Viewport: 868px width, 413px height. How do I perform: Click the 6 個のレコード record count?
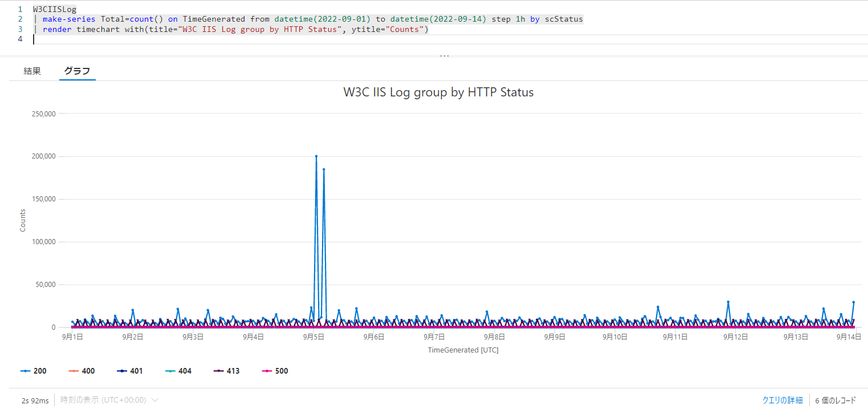pyautogui.click(x=836, y=400)
